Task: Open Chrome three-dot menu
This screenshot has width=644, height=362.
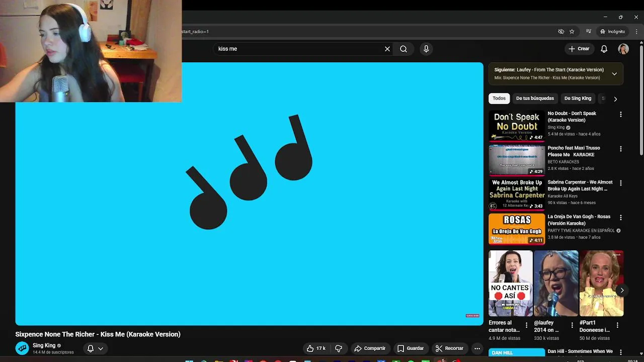Action: coord(636,31)
